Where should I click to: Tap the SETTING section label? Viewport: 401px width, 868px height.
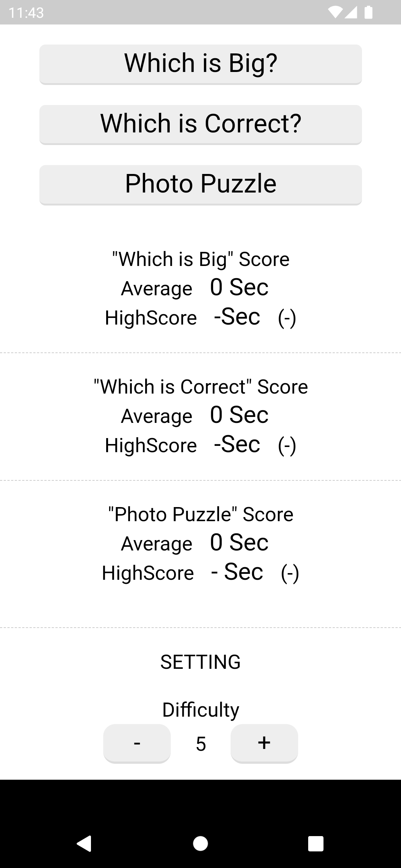[x=200, y=662]
